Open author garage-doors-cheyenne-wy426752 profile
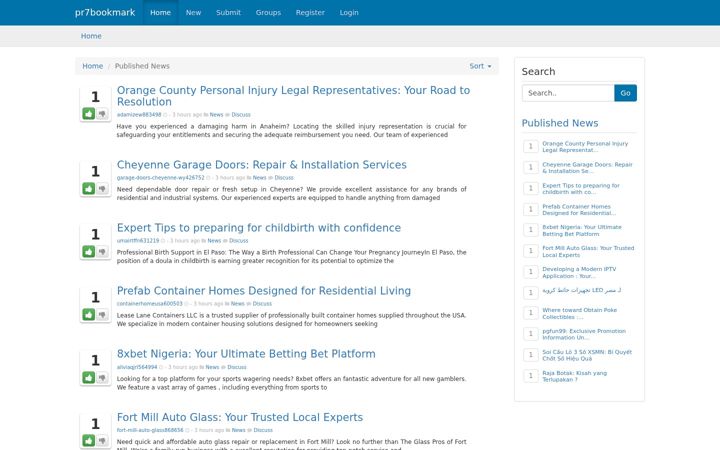 pos(160,178)
